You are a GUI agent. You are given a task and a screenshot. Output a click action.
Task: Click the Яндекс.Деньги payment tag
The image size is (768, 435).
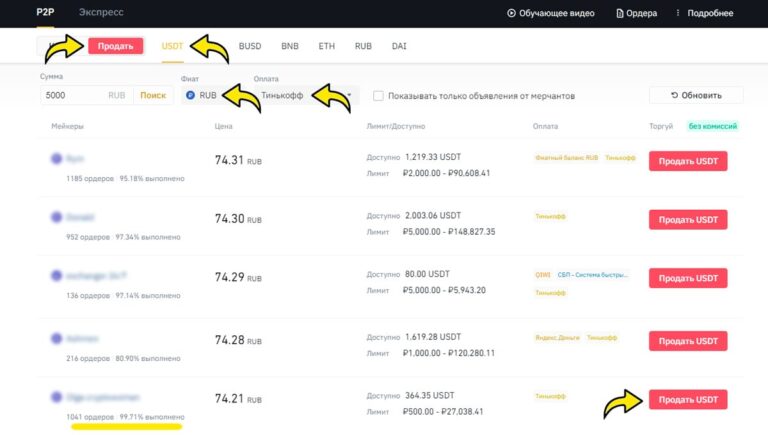(557, 338)
